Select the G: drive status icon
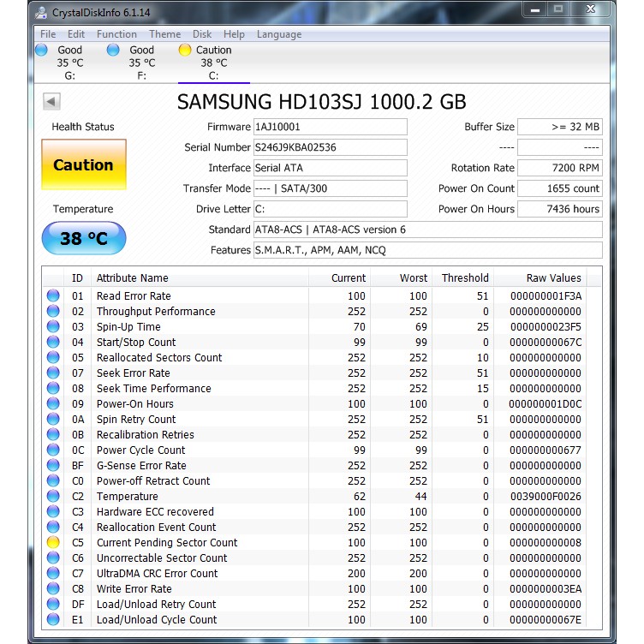This screenshot has height=644, width=644. tap(41, 51)
